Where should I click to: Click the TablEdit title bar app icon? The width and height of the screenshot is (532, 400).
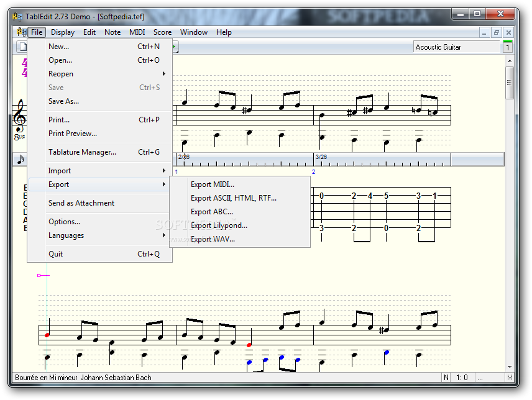click(x=17, y=16)
